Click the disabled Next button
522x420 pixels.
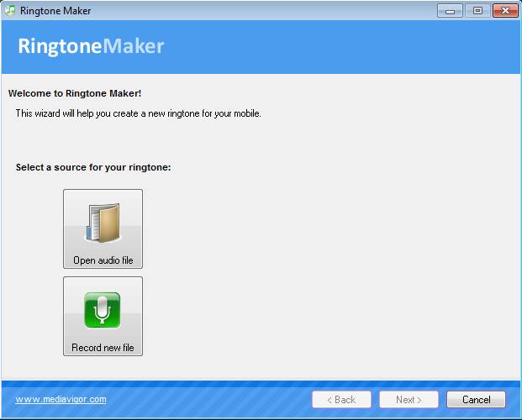(409, 399)
